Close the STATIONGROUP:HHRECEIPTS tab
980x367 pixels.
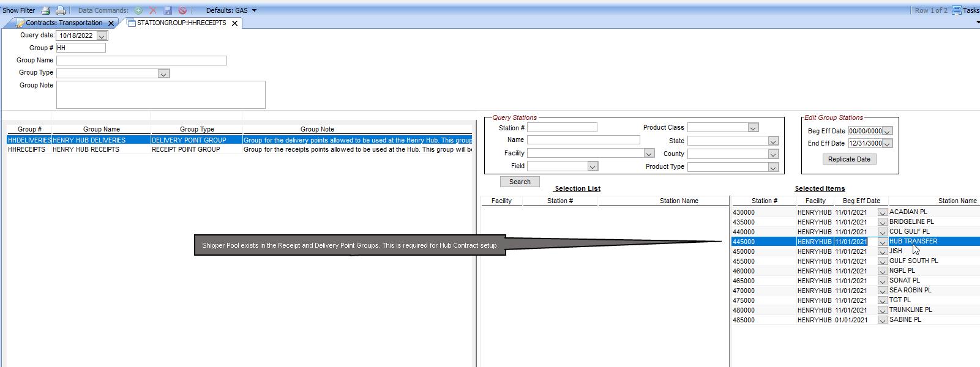(x=234, y=23)
